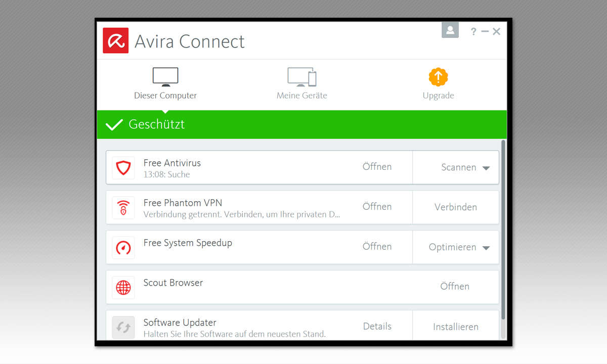Image resolution: width=607 pixels, height=364 pixels.
Task: Switch to the Dieser Computer tab
Action: (165, 84)
